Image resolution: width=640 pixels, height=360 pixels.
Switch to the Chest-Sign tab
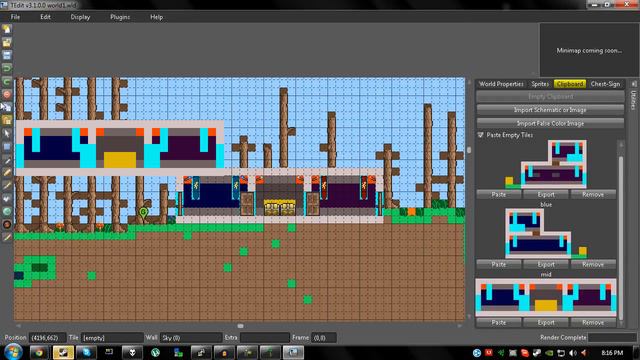[x=605, y=84]
